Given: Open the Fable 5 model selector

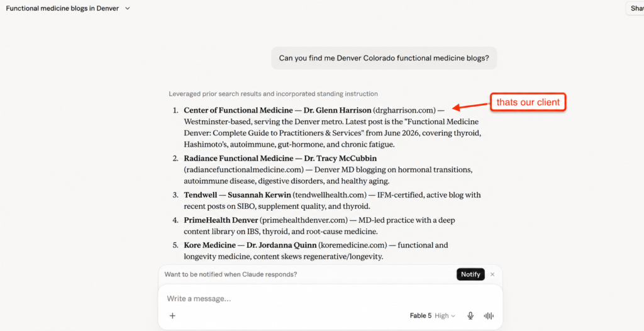Looking at the screenshot, I should coord(421,316).
